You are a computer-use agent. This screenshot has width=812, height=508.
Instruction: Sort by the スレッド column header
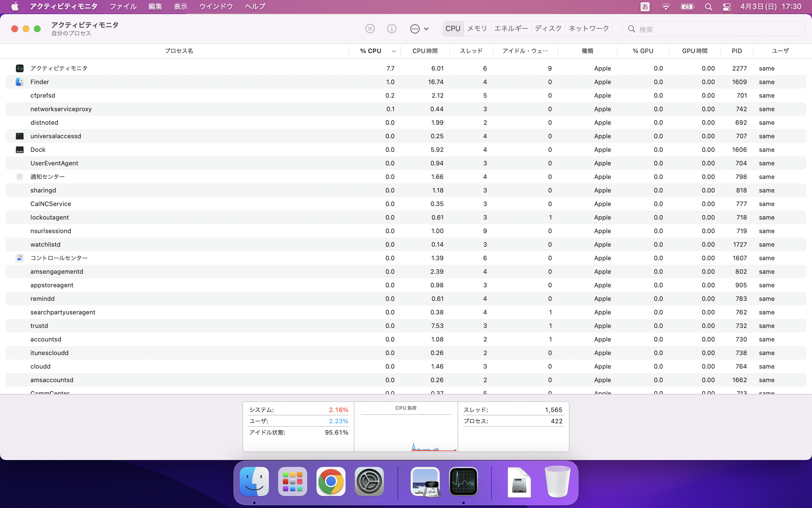point(471,51)
